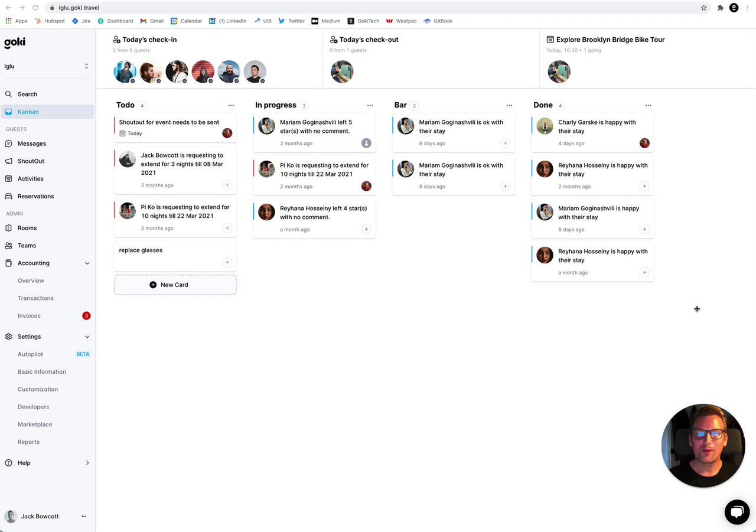
Task: Open Charly Garske is happy card
Action: [x=592, y=132]
